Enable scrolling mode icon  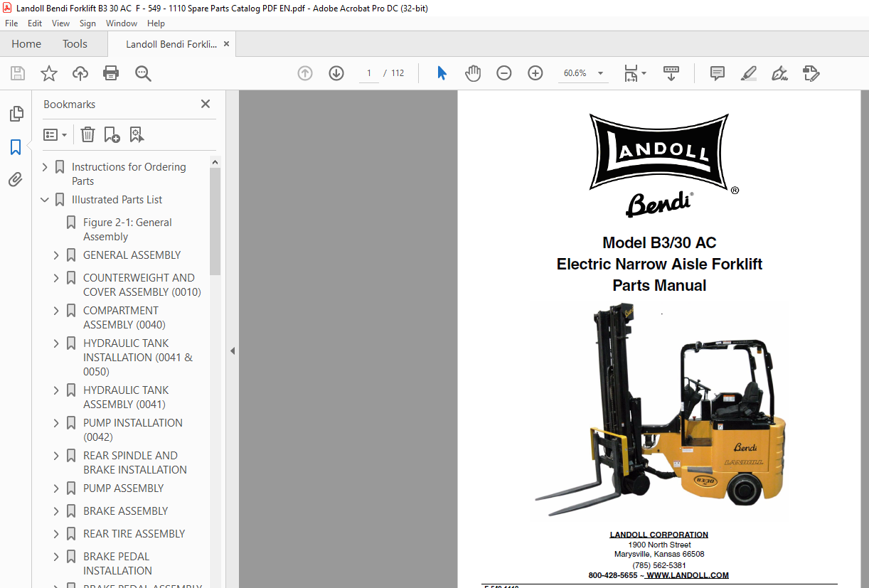(x=671, y=73)
